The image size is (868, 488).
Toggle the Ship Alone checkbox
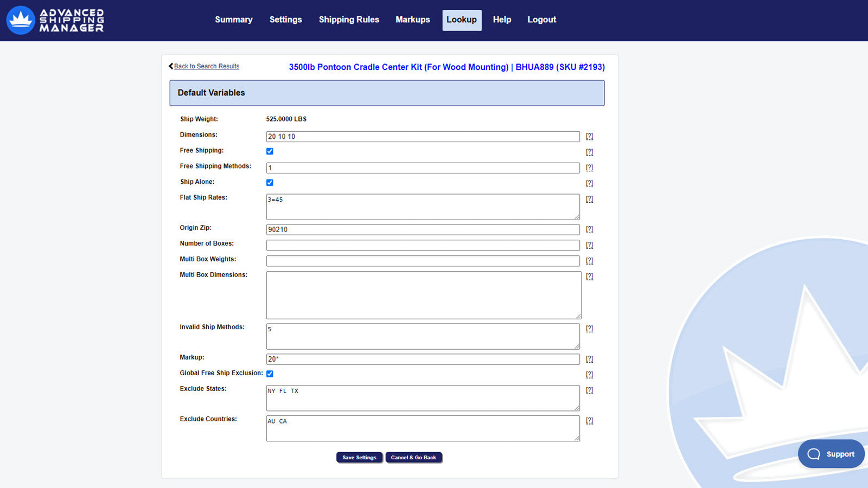tap(270, 183)
